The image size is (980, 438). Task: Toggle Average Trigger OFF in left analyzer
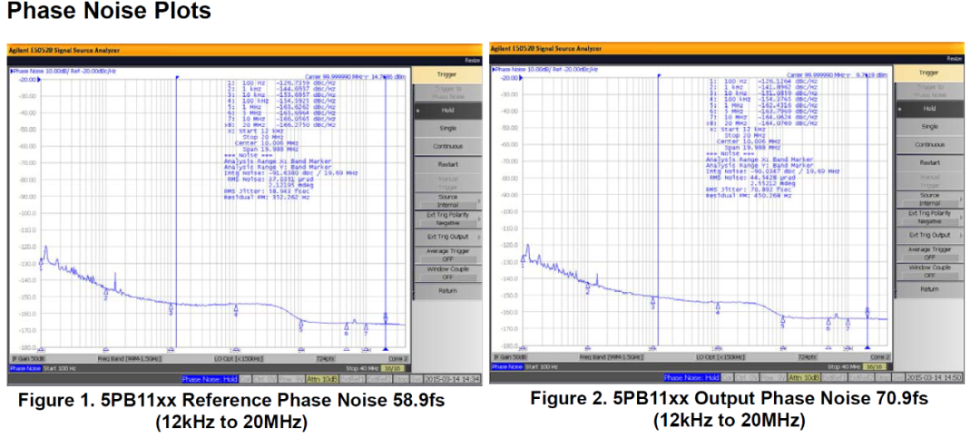click(x=447, y=253)
